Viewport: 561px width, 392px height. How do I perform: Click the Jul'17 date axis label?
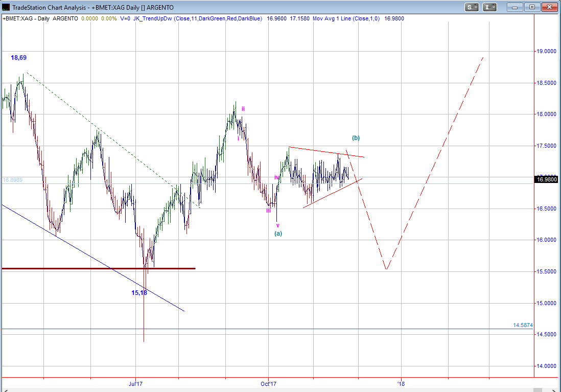click(x=135, y=384)
